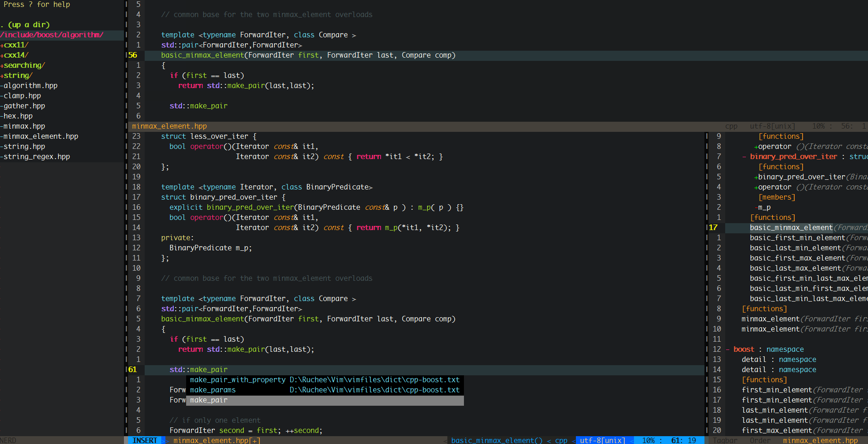This screenshot has width=868, height=444.
Task: Expand the cxx14 directory node
Action: pyautogui.click(x=16, y=55)
